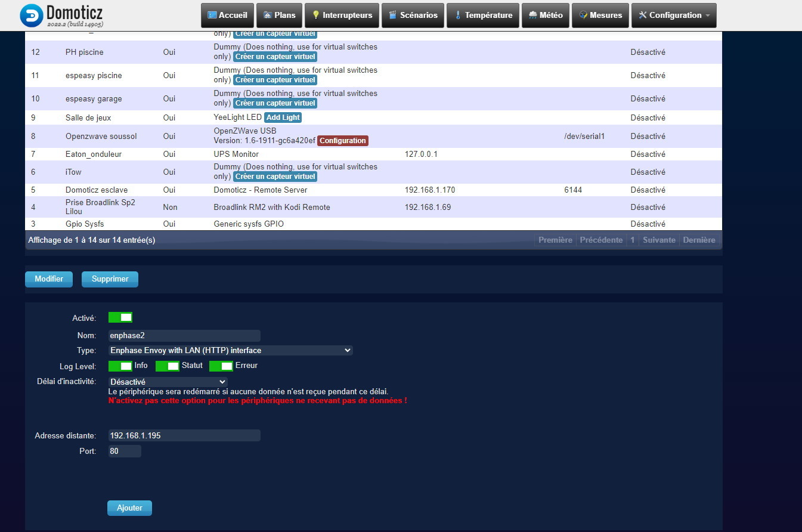Click the 192.168.1.69 address cell
802x532 pixels.
428,208
